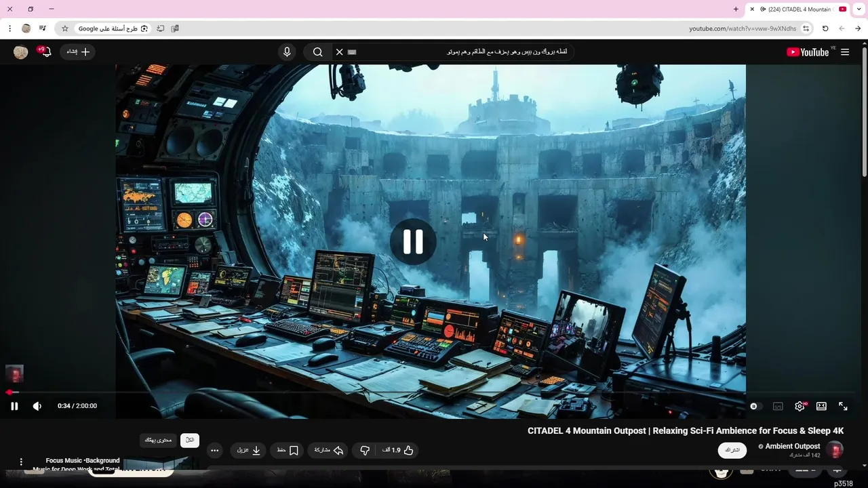Viewport: 868px width, 488px height.
Task: Expand the tab search dropdown arrow
Action: coord(859,9)
